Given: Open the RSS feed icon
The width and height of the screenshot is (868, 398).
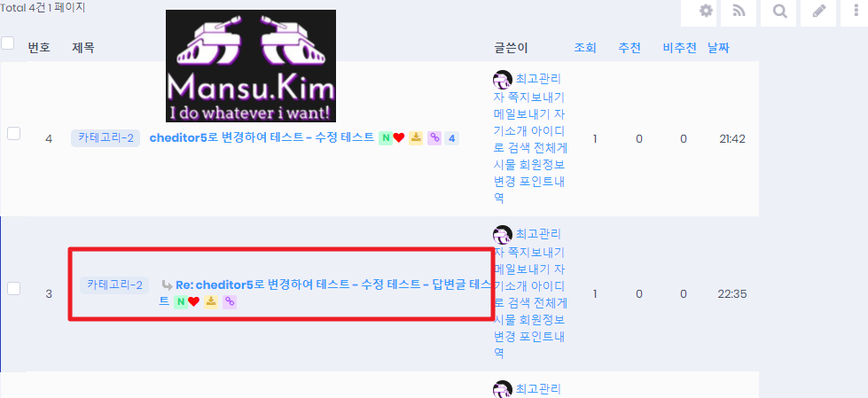Looking at the screenshot, I should [x=739, y=11].
